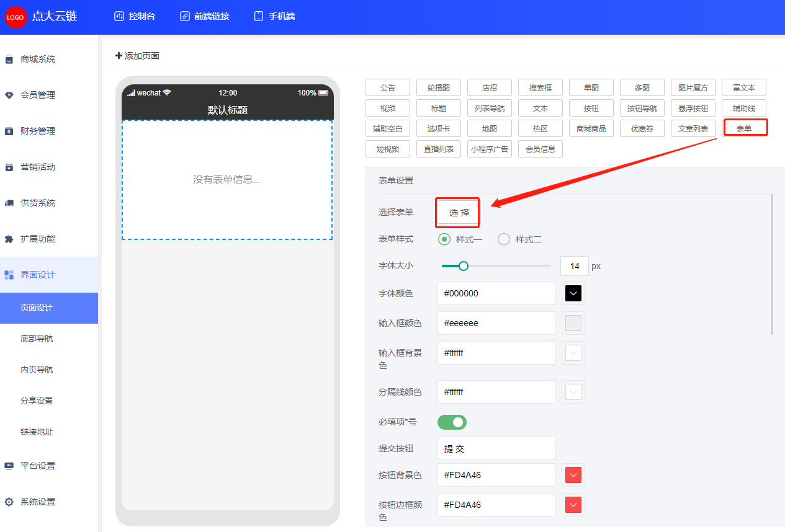Screen dimensions: 785x532
Task: Add the 列表导航 component
Action: click(x=490, y=109)
